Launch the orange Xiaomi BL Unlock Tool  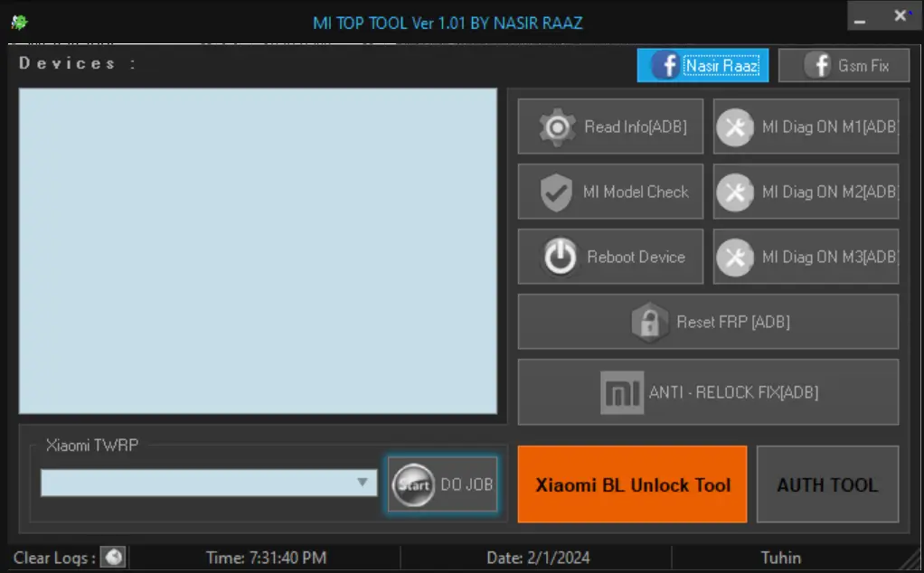point(632,484)
